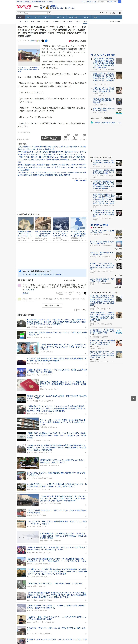Open the ランキング tab
This screenshot has width=138, height=644.
tap(86, 17)
